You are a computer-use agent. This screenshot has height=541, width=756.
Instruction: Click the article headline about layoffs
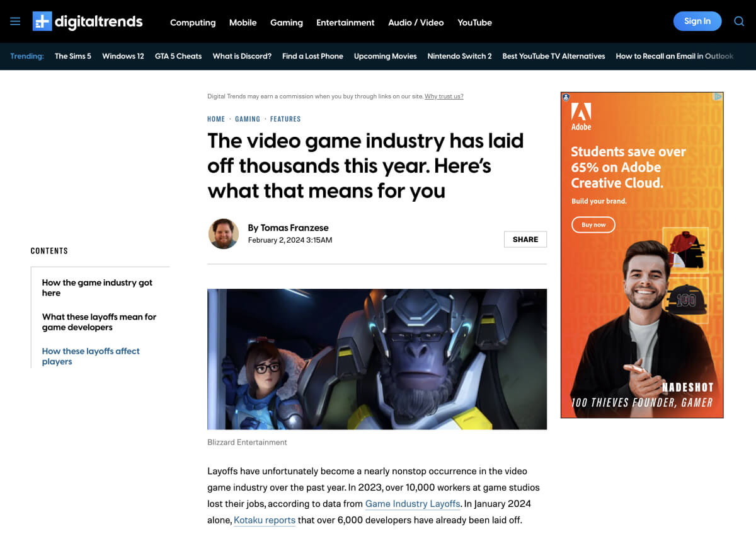point(365,165)
